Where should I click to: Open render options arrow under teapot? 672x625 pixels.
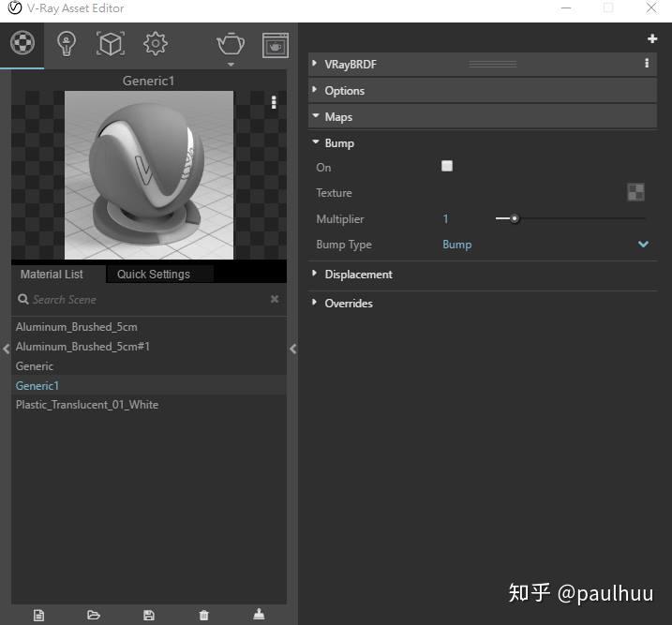click(x=231, y=65)
